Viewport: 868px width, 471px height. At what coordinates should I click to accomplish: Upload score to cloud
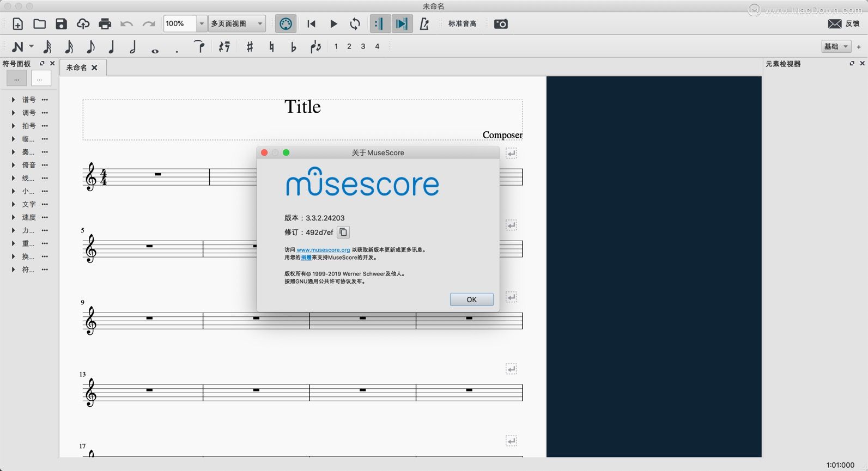83,24
